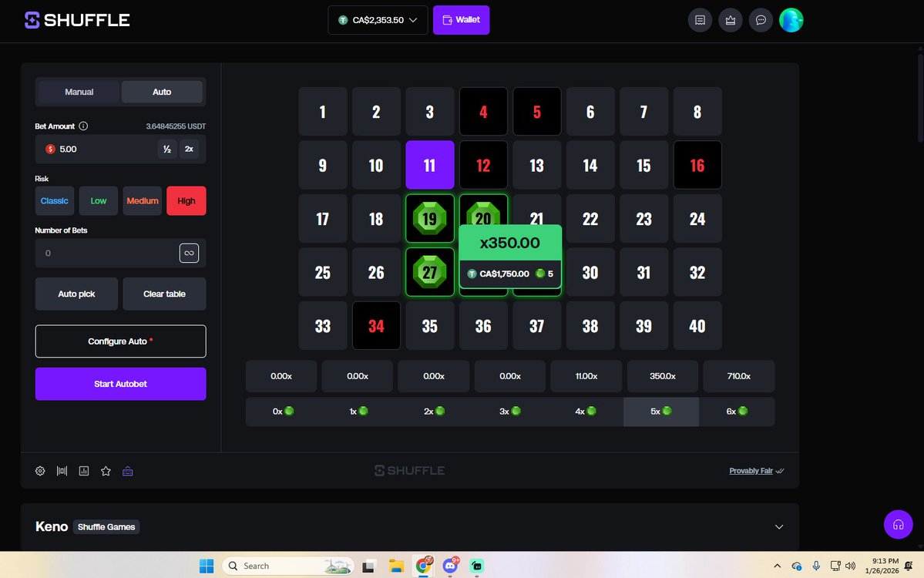Click the 710.0x multiplier box
924x578 pixels.
(x=738, y=376)
